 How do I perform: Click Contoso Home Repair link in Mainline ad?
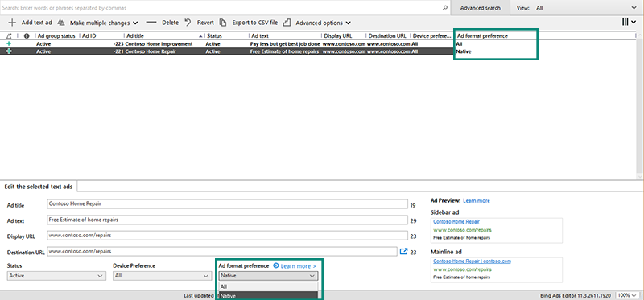(472, 261)
